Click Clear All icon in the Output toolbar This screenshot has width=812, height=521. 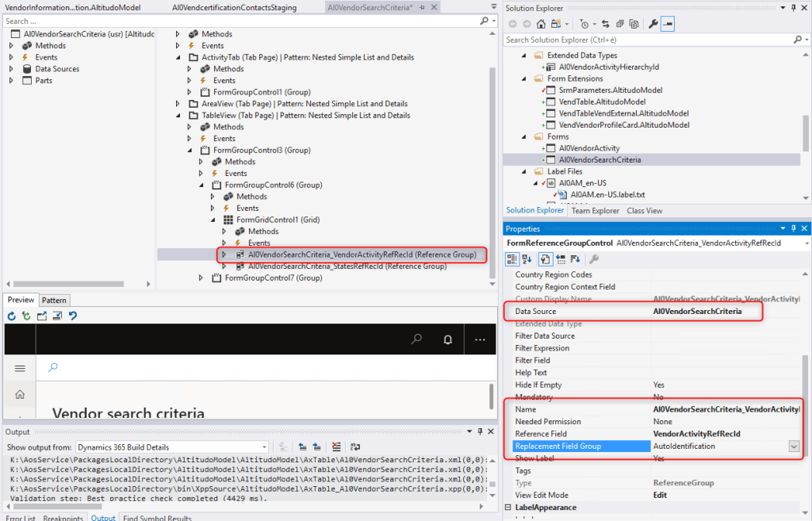tap(337, 447)
